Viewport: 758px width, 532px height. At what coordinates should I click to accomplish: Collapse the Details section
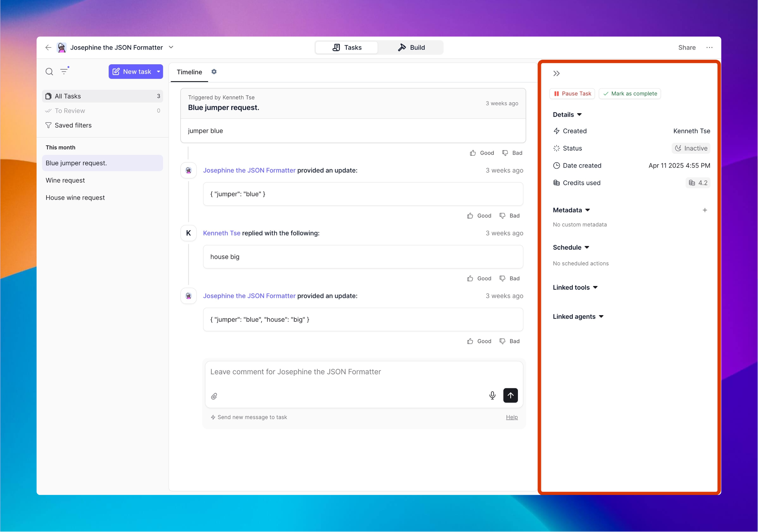pyautogui.click(x=567, y=115)
